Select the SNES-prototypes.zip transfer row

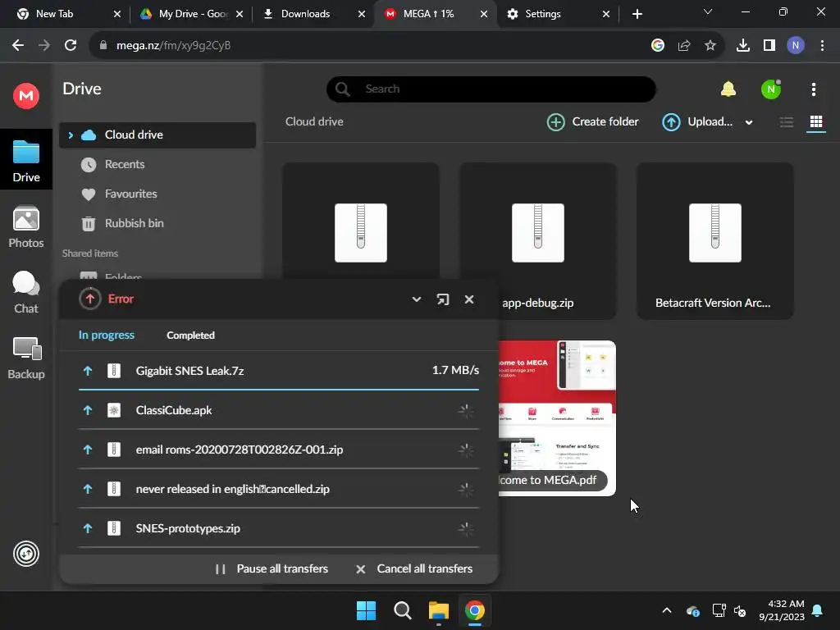[279, 528]
